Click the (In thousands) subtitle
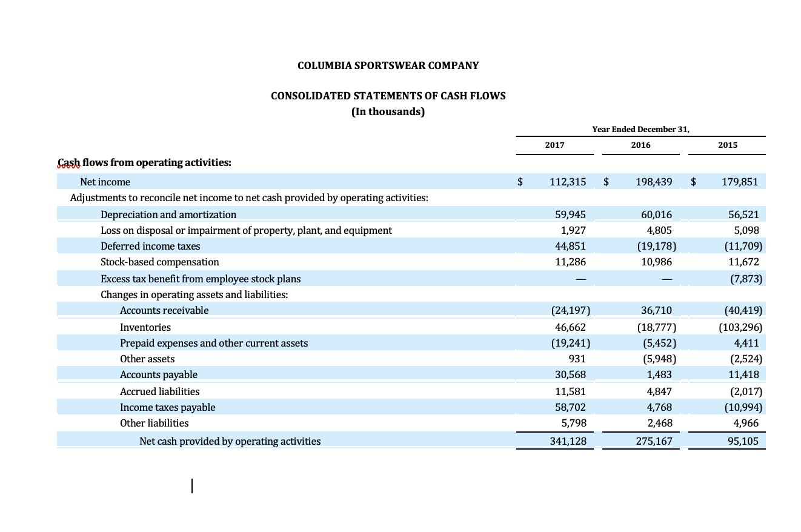This screenshot has width=801, height=532. point(388,111)
